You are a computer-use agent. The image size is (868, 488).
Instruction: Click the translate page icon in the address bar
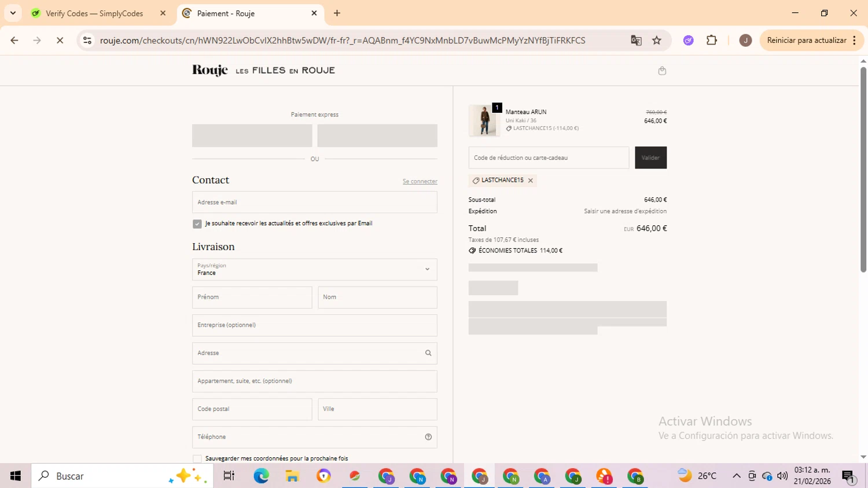(636, 41)
